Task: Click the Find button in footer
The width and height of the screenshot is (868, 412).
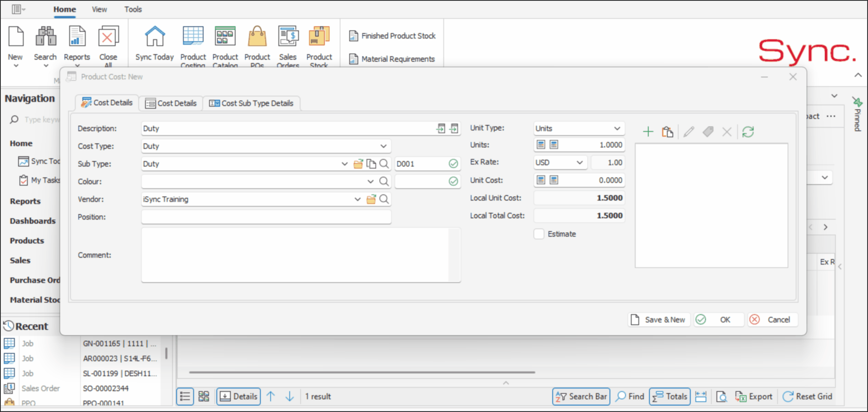Action: pyautogui.click(x=630, y=397)
